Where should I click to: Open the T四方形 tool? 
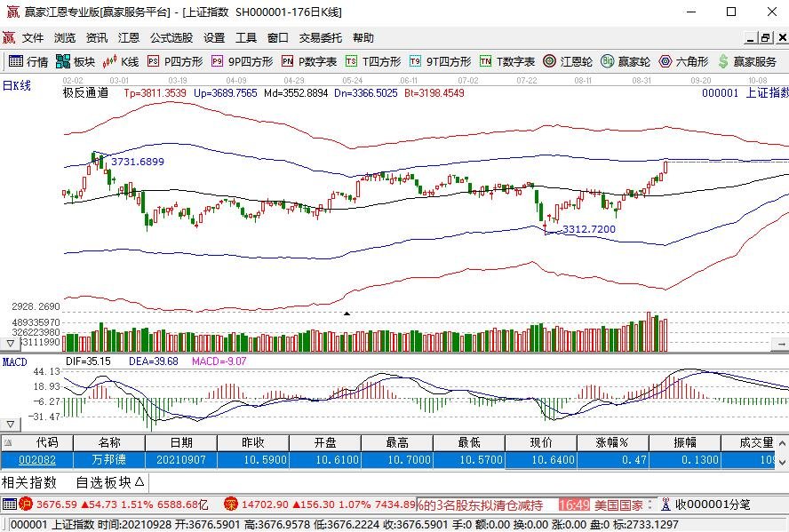click(373, 62)
